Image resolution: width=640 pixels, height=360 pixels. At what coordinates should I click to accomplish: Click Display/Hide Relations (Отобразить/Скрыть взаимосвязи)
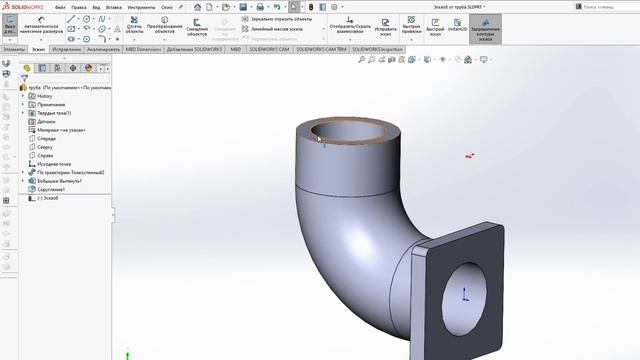click(350, 25)
